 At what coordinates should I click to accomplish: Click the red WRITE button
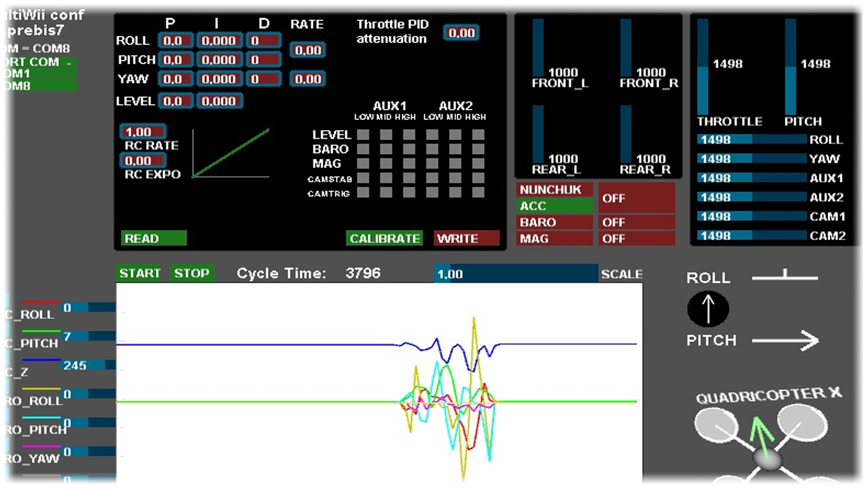pyautogui.click(x=466, y=238)
